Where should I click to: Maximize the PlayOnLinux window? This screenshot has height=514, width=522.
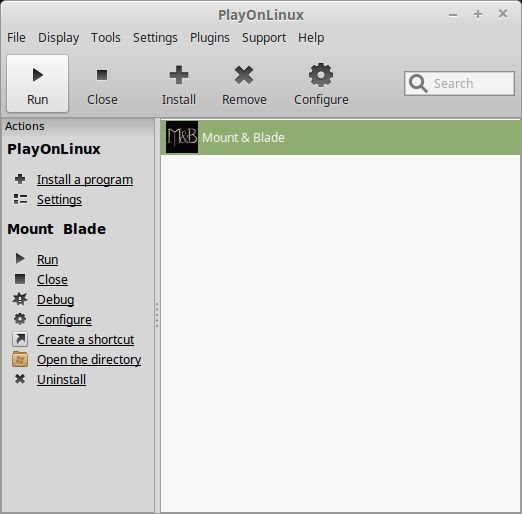click(x=478, y=14)
